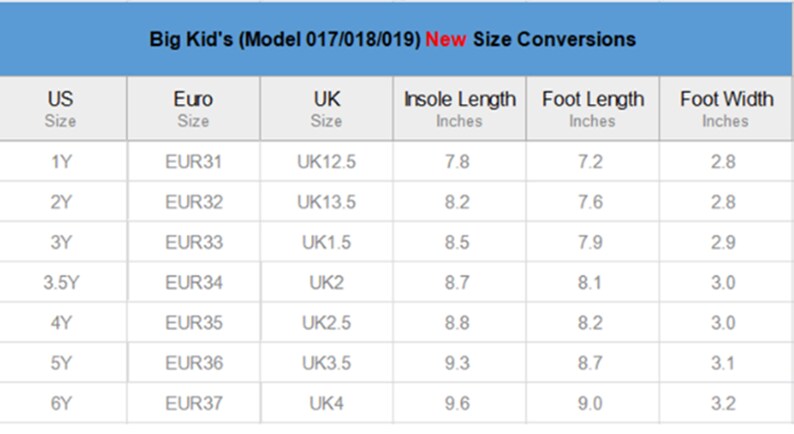Click the EUR35 cell
The height and width of the screenshot is (434, 794).
(x=193, y=323)
